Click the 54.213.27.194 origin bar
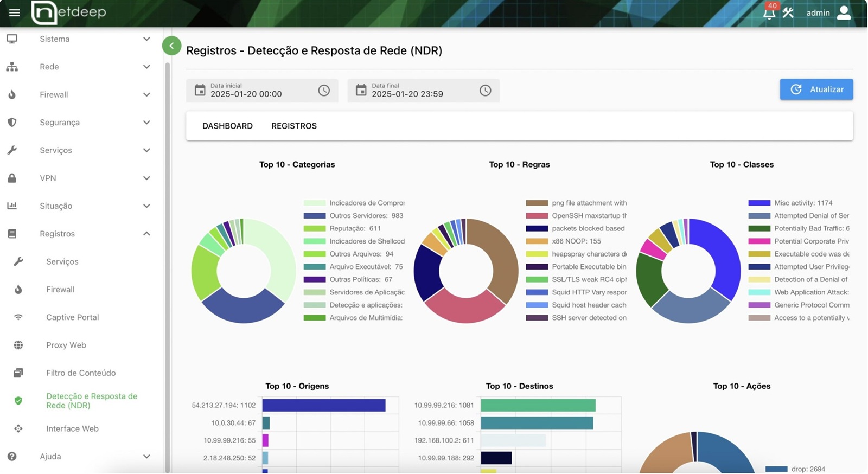 [324, 405]
